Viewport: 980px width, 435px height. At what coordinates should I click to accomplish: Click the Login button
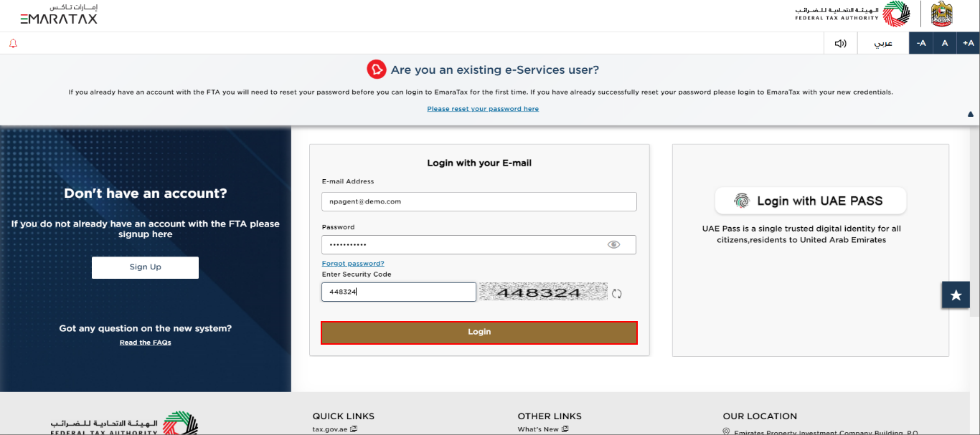(x=479, y=333)
